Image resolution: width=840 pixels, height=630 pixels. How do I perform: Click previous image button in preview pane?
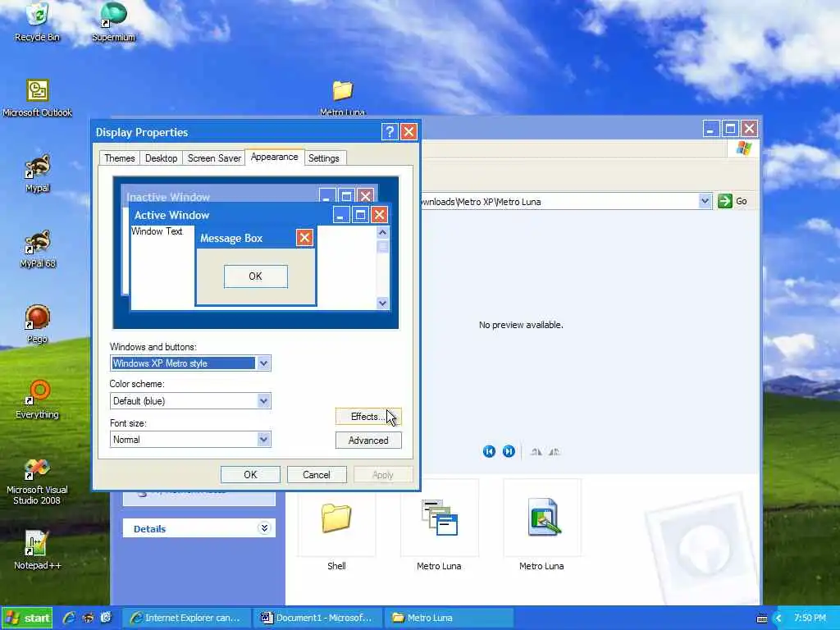(489, 452)
